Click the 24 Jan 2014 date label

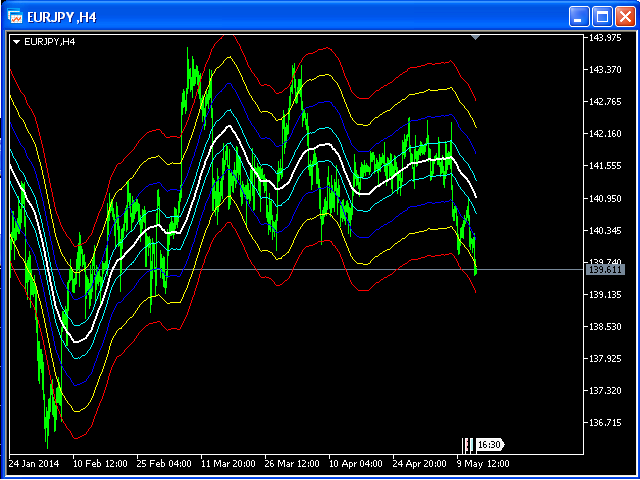point(34,464)
